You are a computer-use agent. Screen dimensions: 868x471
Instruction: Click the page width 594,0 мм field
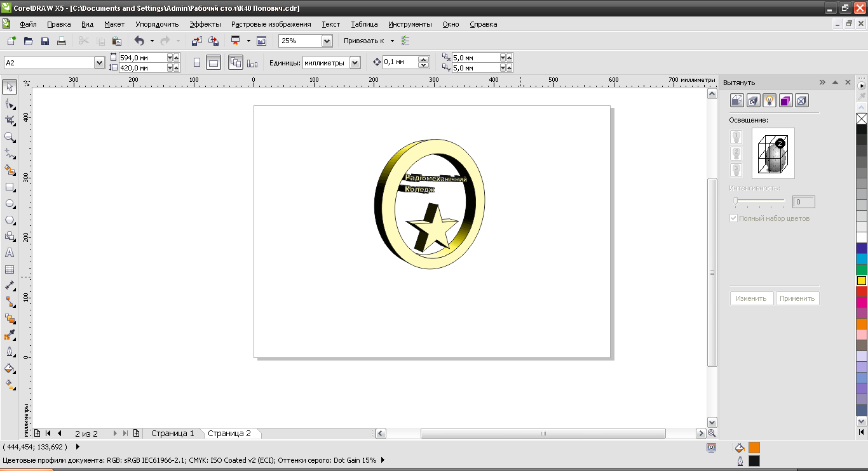pos(142,57)
